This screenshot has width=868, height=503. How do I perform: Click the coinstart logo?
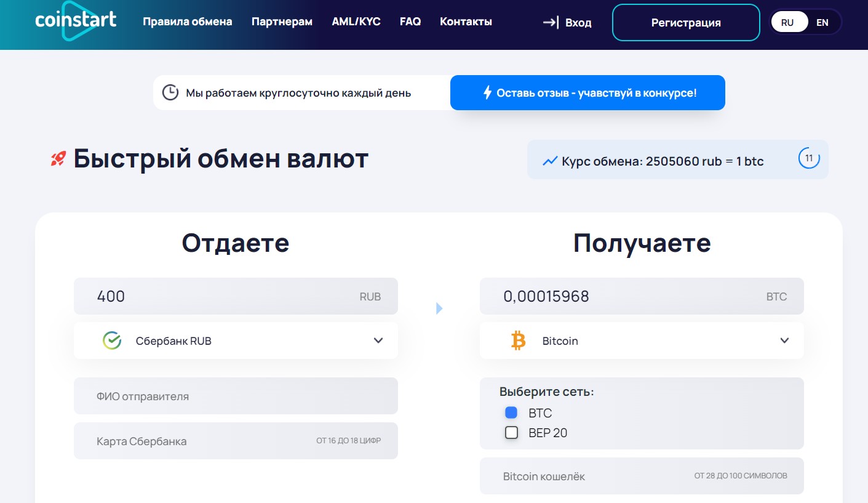(76, 20)
